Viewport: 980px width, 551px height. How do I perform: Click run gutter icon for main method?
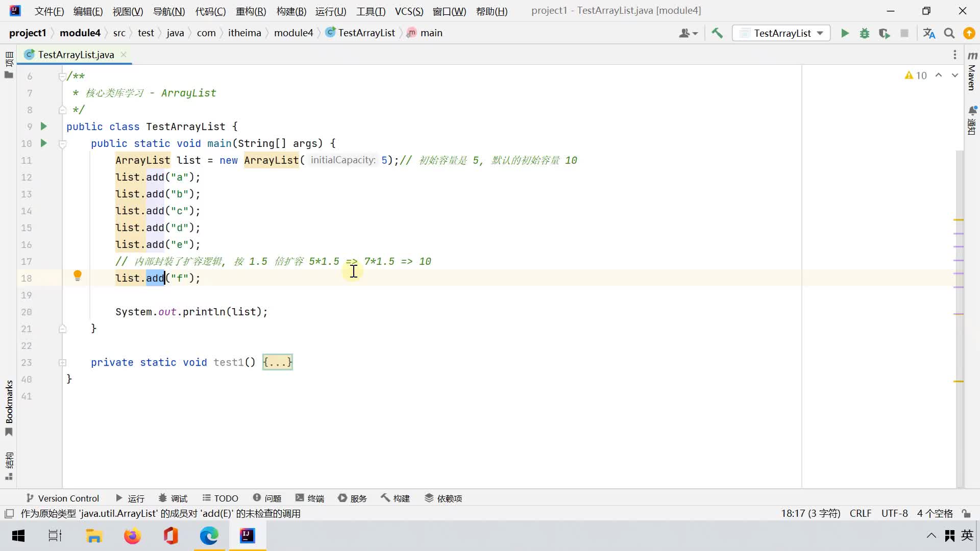click(x=44, y=143)
